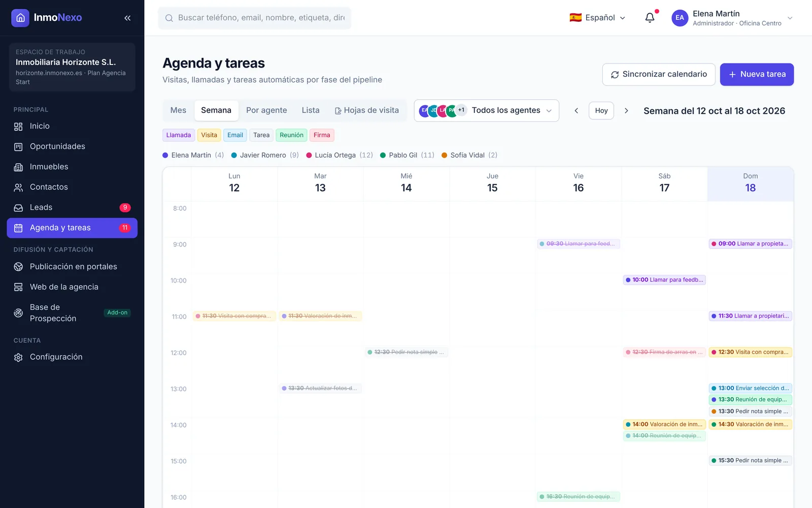Toggle the Tarea type filter
Image resolution: width=812 pixels, height=508 pixels.
tap(261, 135)
